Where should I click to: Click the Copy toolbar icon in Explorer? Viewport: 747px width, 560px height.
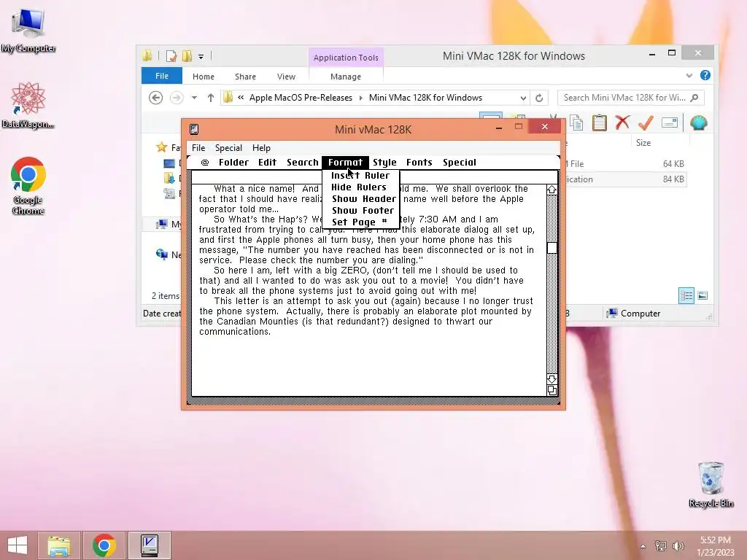(576, 122)
